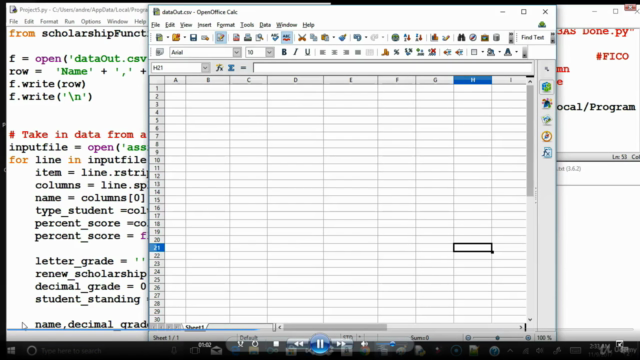Click column H header

tap(473, 80)
